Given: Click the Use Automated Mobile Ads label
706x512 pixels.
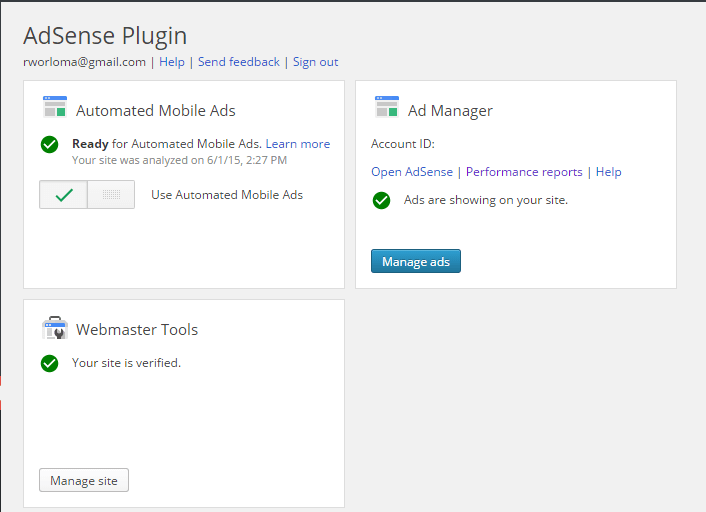Looking at the screenshot, I should pyautogui.click(x=227, y=195).
